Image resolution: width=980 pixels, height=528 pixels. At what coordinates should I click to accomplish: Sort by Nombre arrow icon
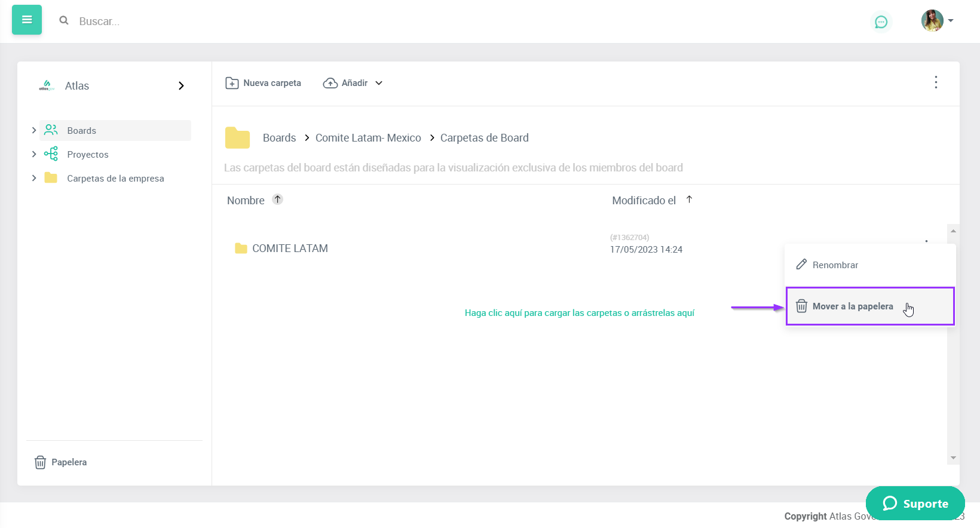[x=277, y=199]
